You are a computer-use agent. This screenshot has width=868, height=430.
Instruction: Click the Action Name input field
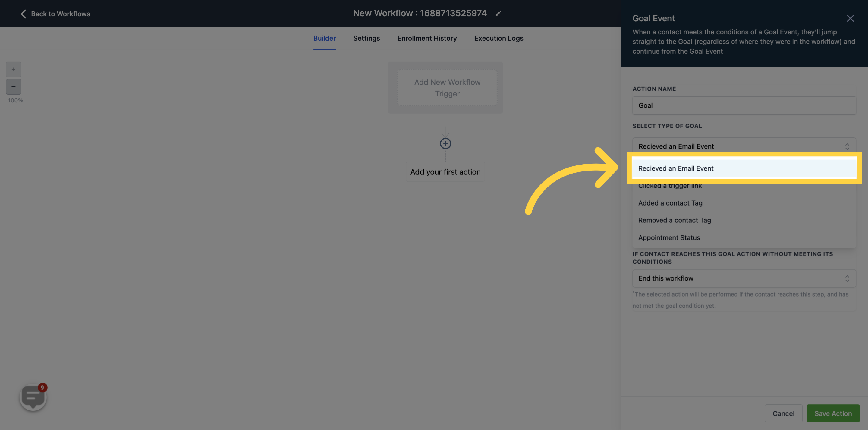click(744, 105)
